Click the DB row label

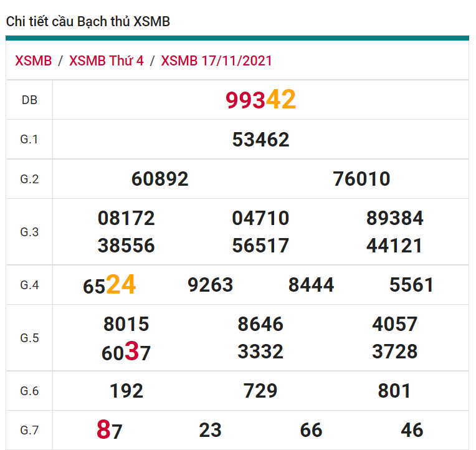29,100
